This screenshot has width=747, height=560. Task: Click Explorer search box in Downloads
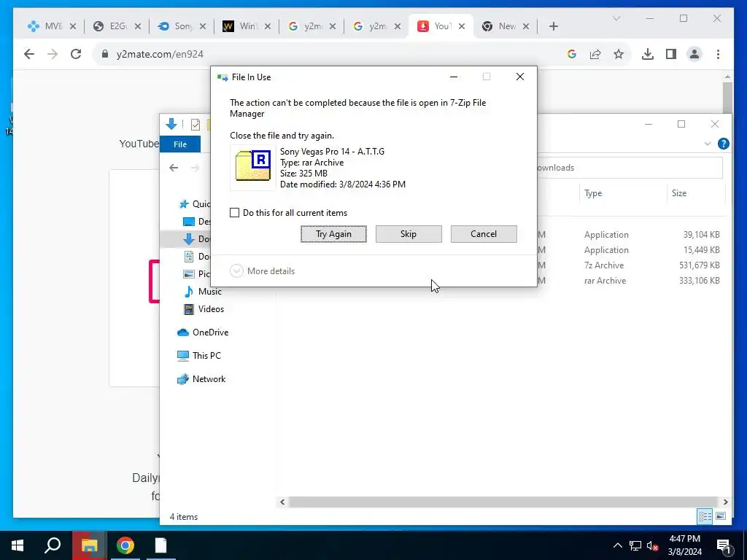pyautogui.click(x=630, y=168)
